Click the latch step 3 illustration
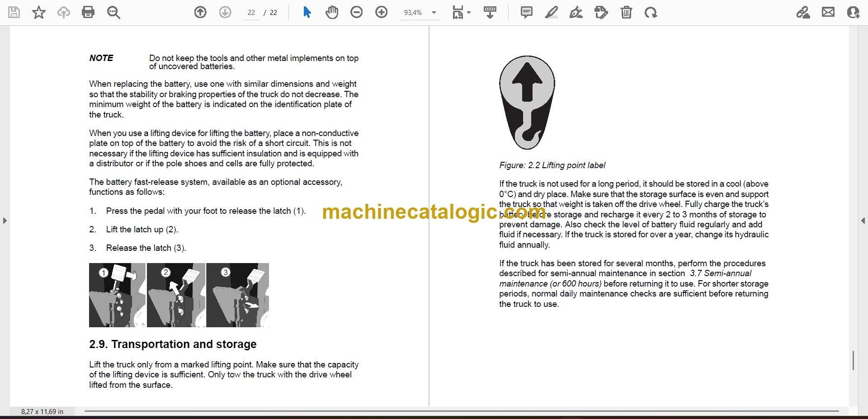Viewport: 868px width, 419px height. pos(237,295)
